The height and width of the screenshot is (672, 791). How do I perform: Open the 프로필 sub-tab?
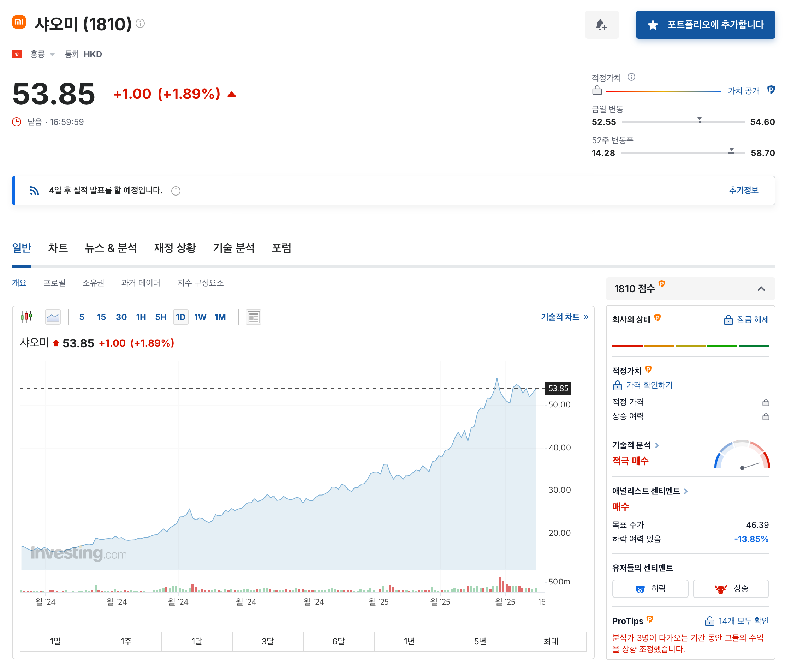(54, 283)
